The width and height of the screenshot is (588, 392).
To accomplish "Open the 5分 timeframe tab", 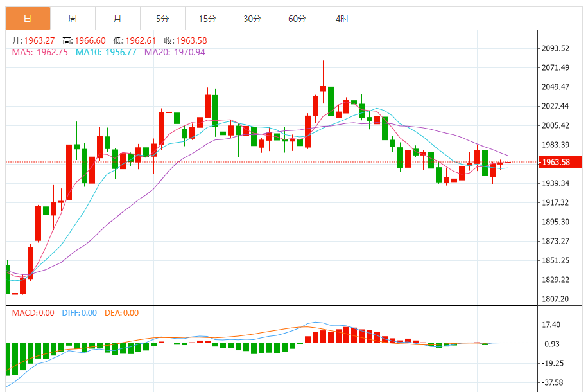I will [x=163, y=19].
